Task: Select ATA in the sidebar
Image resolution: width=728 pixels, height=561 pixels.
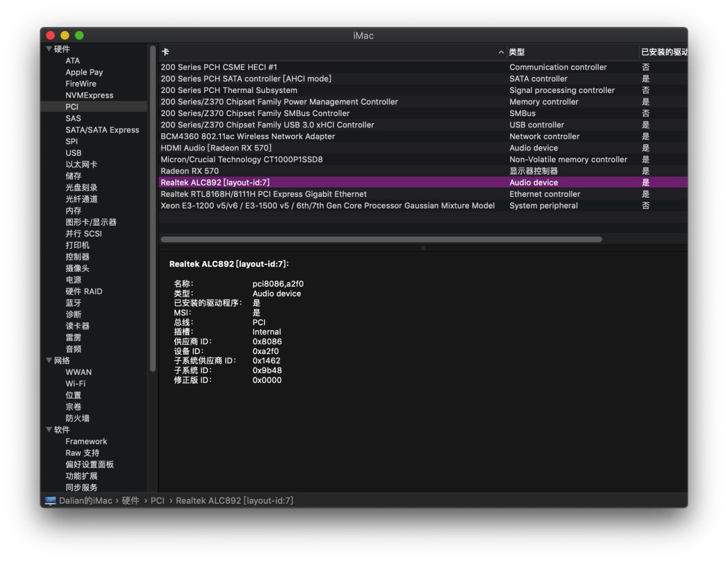Action: [x=72, y=61]
